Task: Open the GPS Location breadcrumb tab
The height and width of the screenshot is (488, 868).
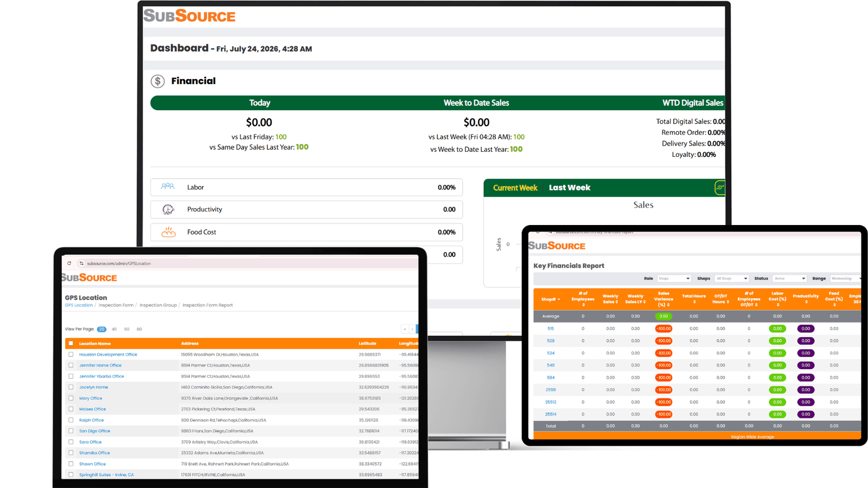Action: click(x=79, y=305)
